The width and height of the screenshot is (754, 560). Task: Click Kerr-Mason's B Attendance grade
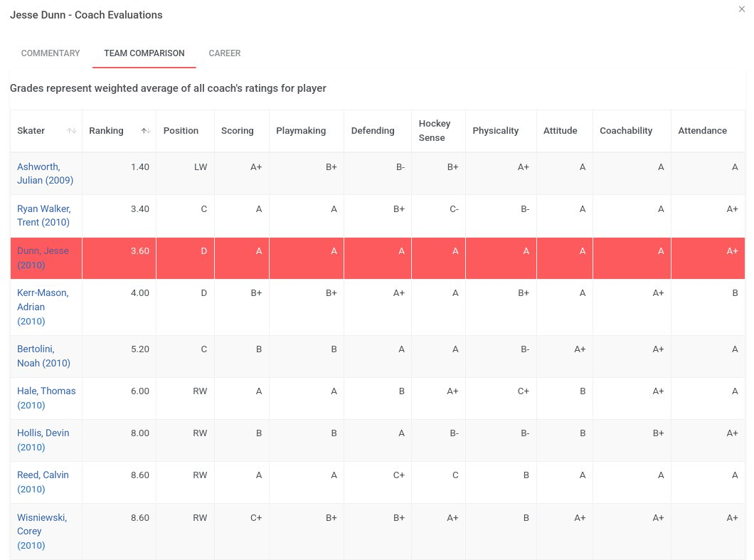[x=735, y=292]
